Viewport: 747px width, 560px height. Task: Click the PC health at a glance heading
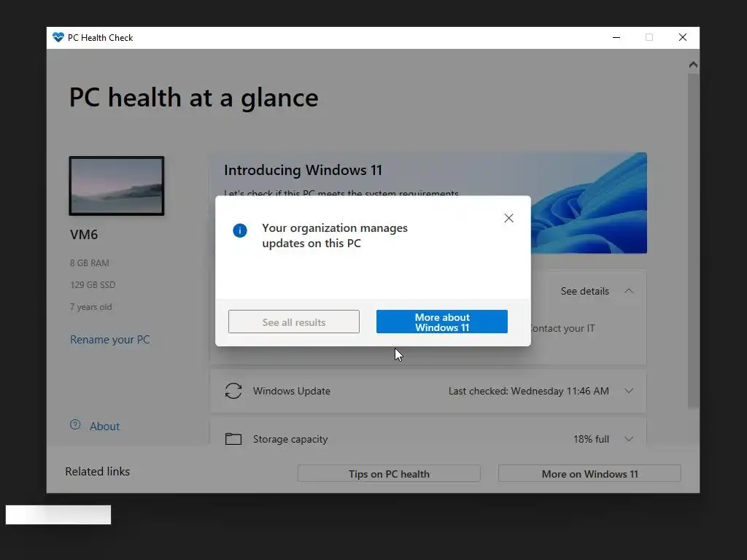click(x=193, y=98)
